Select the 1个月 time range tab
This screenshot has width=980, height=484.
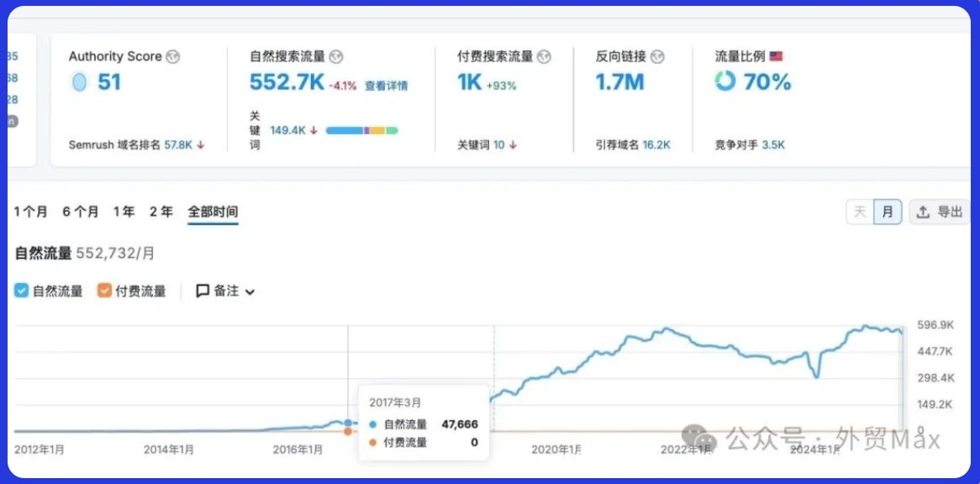click(31, 212)
